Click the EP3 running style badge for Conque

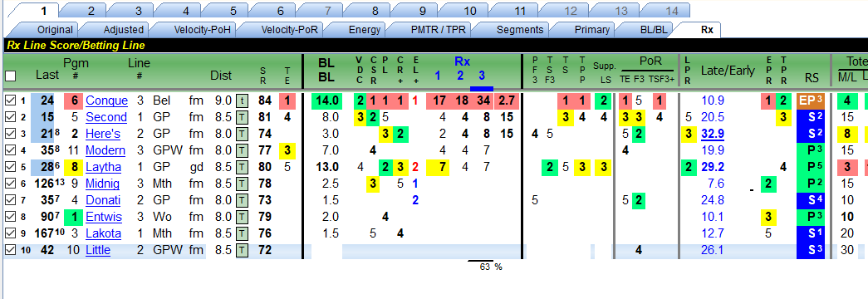tap(811, 100)
